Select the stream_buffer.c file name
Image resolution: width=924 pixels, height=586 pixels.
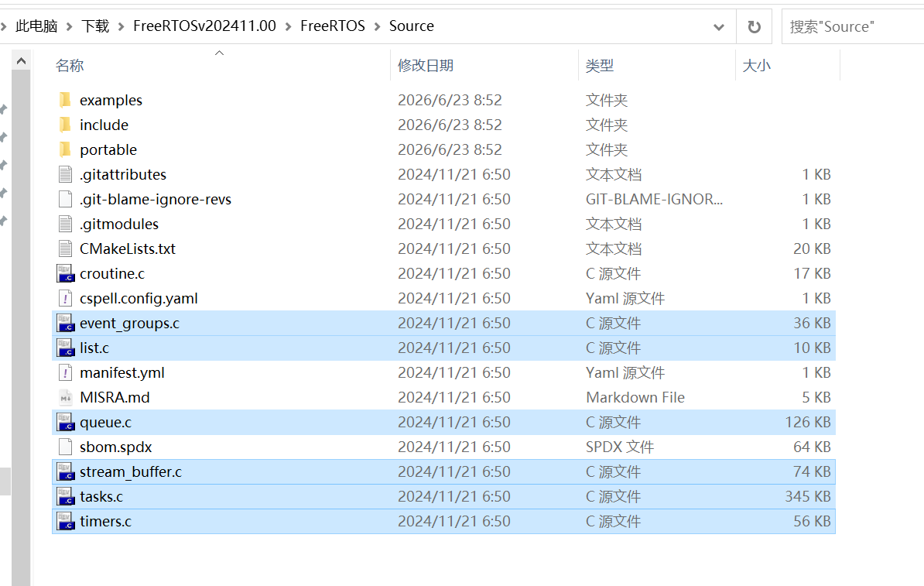coord(131,471)
